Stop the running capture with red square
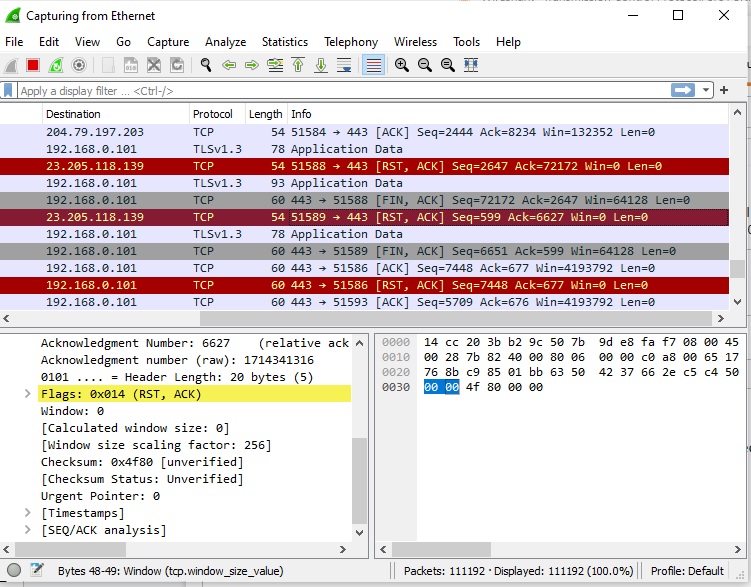The image size is (751, 587). click(33, 65)
